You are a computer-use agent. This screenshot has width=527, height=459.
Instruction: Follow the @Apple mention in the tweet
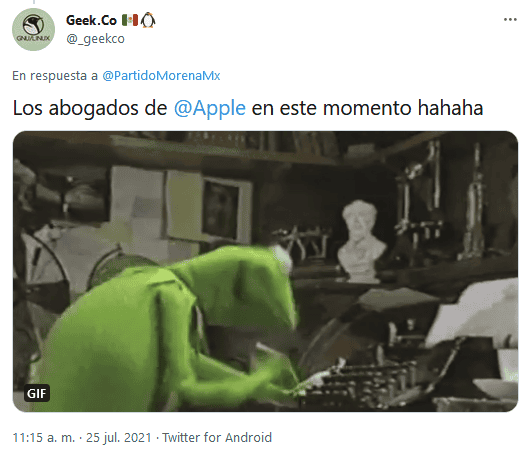(x=210, y=108)
